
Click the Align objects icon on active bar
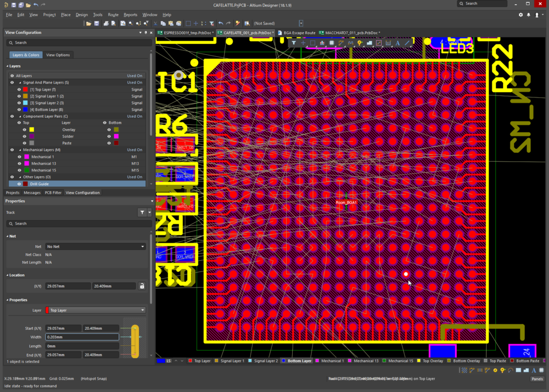(x=322, y=43)
